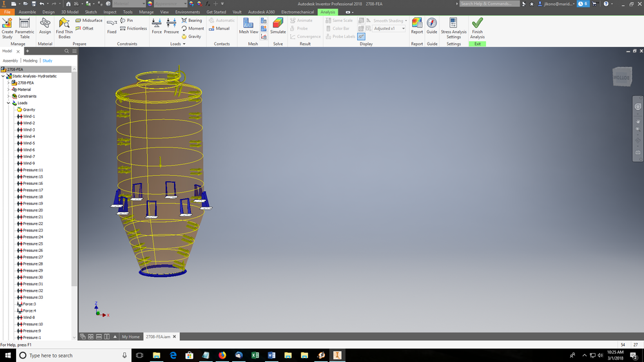This screenshot has width=644, height=362.
Task: Open the stress analysis Guide
Action: click(432, 26)
